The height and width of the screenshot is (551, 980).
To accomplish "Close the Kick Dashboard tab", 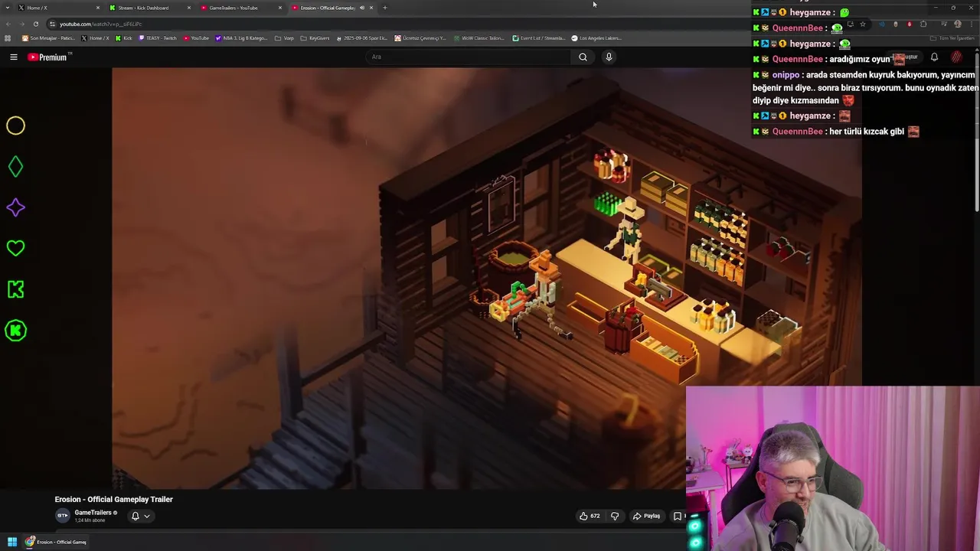I will [x=189, y=8].
